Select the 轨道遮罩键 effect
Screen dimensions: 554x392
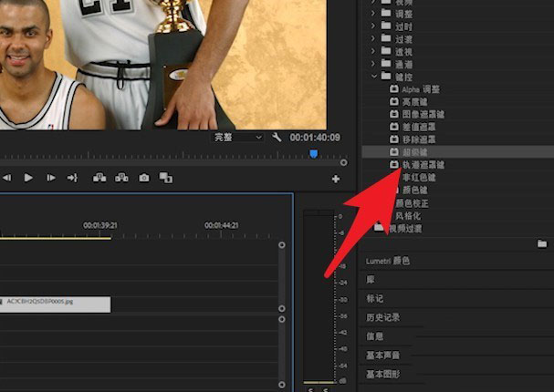click(x=423, y=165)
